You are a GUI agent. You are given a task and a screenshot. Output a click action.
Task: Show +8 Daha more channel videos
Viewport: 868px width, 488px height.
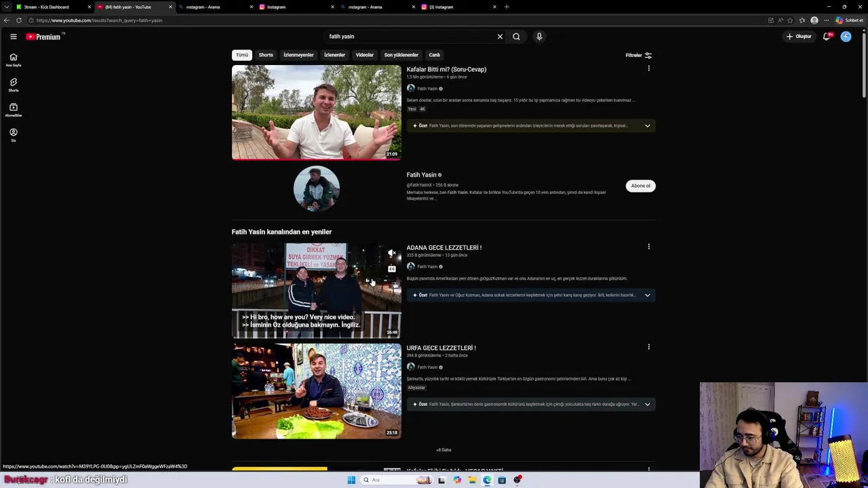pyautogui.click(x=443, y=450)
